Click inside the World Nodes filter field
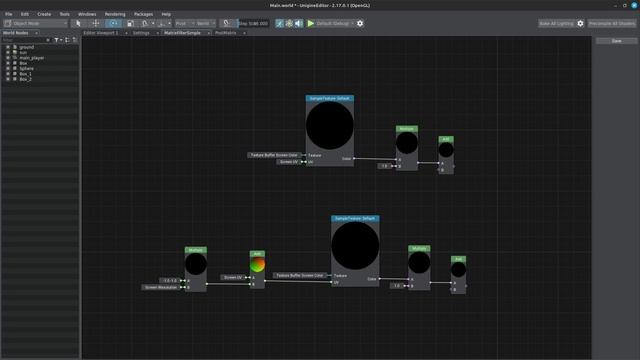Viewport: 640px width, 360px height. (x=23, y=40)
